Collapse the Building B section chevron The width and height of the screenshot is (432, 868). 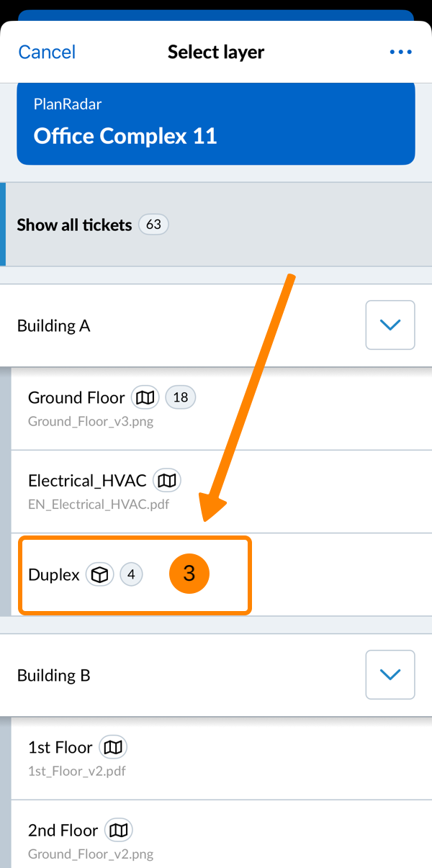point(390,675)
